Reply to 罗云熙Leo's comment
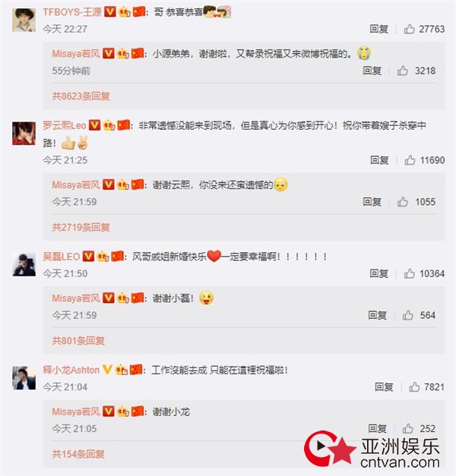456x476 pixels. (379, 160)
